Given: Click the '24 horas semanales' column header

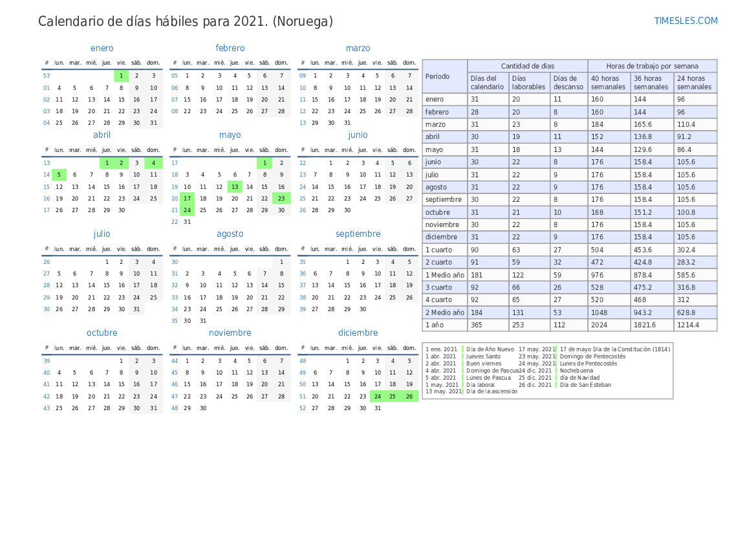Looking at the screenshot, I should 695,83.
